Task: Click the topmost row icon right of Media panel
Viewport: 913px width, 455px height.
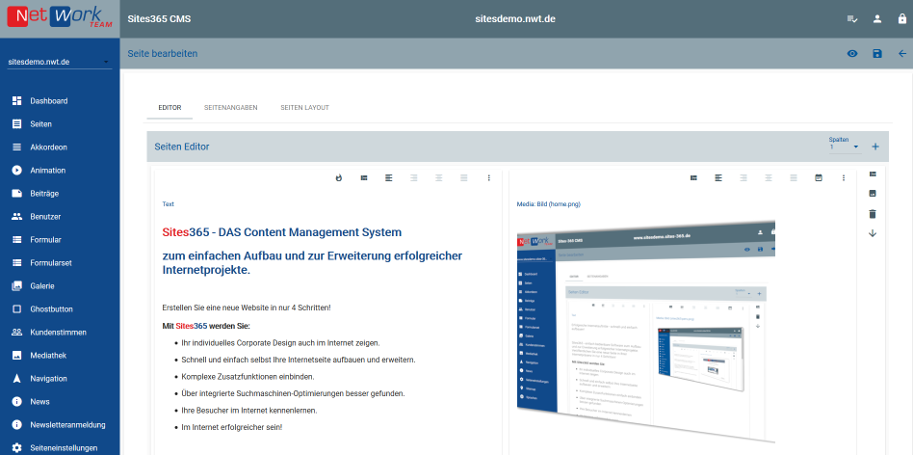Action: 872,174
